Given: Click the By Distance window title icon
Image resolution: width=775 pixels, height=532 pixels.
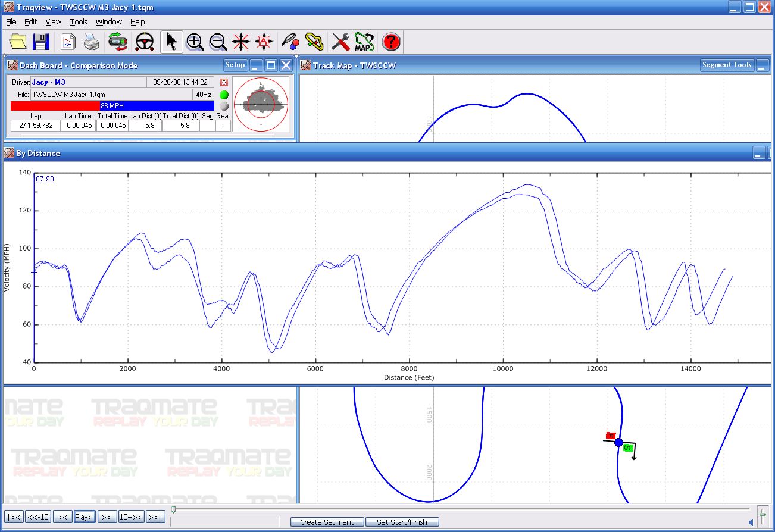Looking at the screenshot, I should (x=9, y=153).
